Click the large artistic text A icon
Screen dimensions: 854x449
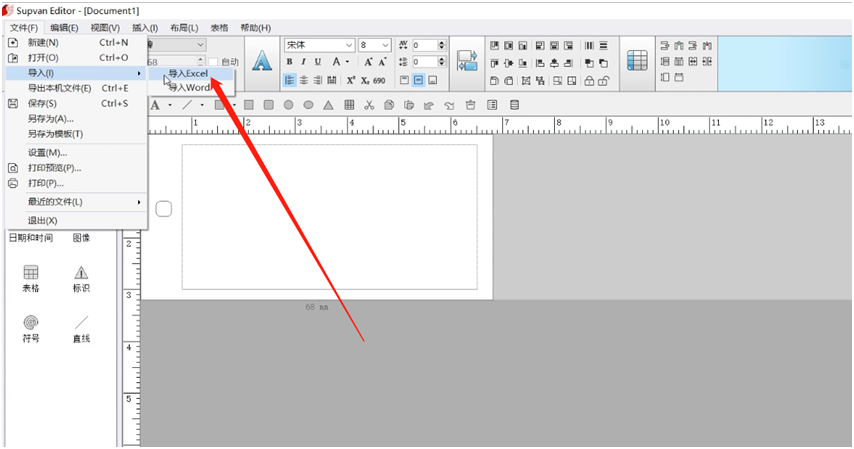coord(262,62)
